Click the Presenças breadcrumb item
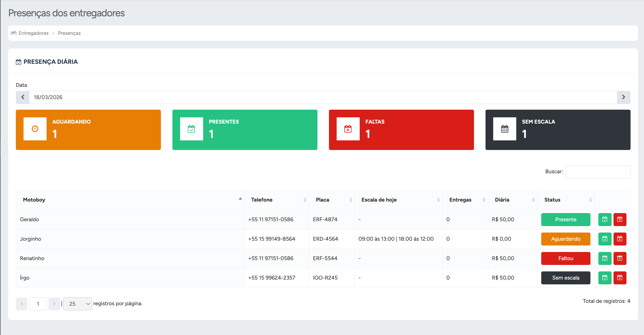The height and width of the screenshot is (335, 644). point(69,33)
